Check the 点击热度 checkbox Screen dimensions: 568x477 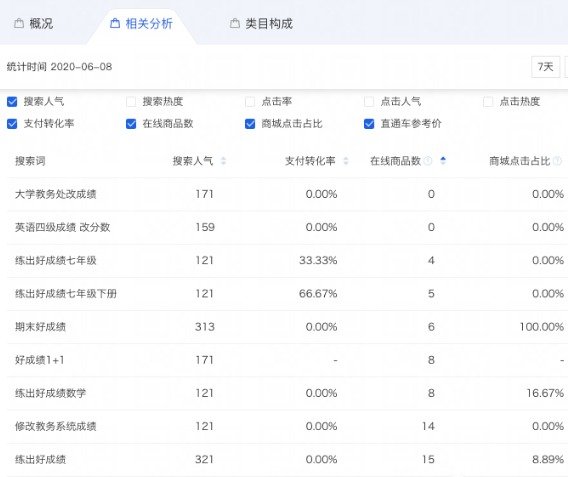488,101
